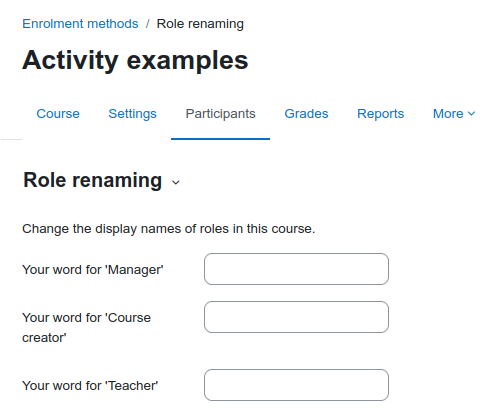The image size is (491, 410).
Task: Click the 'Change the display names' description text
Action: [168, 229]
